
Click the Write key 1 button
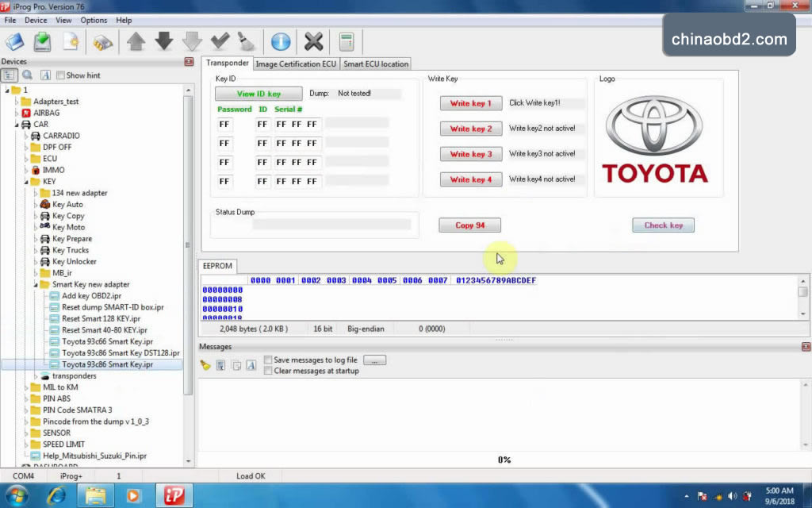click(x=471, y=103)
